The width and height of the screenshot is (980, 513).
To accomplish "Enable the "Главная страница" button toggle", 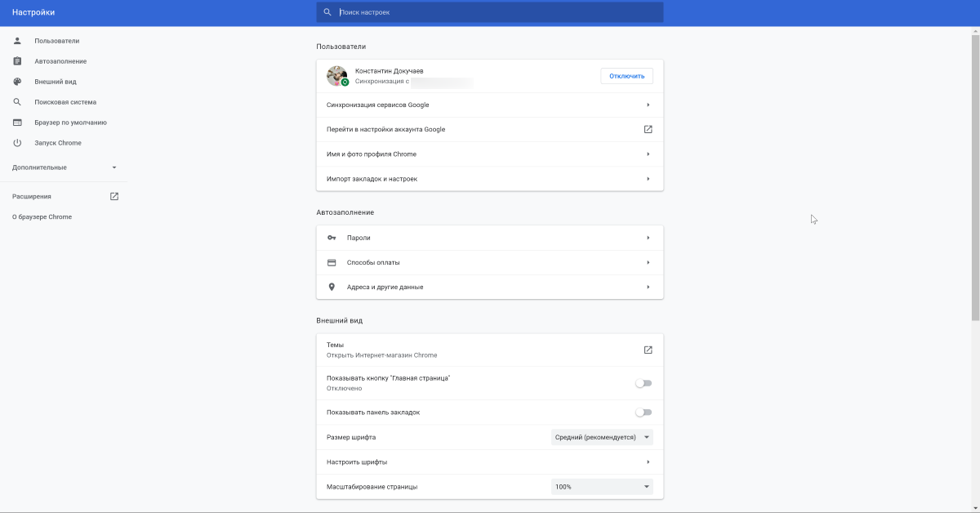I will point(644,383).
